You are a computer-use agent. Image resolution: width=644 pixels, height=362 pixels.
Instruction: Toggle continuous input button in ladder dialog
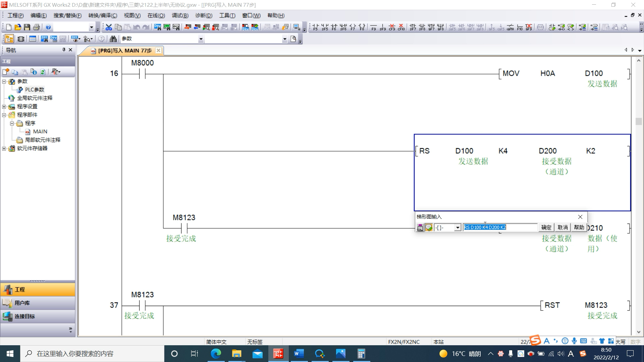pyautogui.click(x=420, y=228)
